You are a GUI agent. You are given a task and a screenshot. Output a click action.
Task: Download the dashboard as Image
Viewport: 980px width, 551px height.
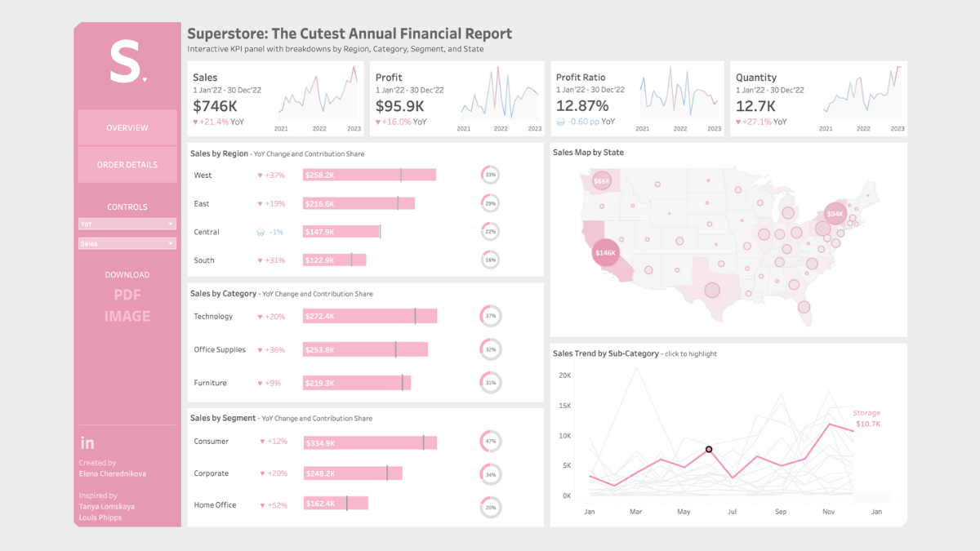(127, 316)
